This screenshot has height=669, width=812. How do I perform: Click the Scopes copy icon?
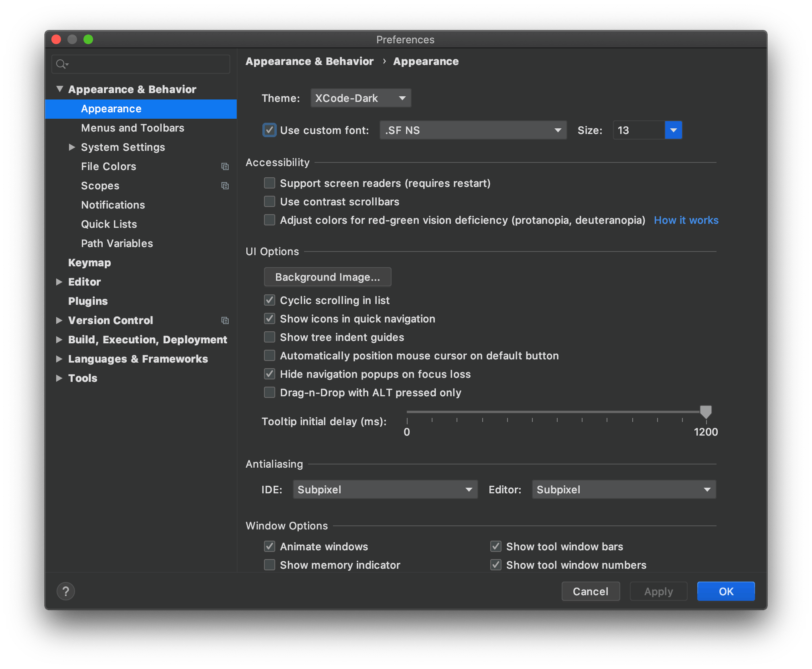click(x=225, y=185)
